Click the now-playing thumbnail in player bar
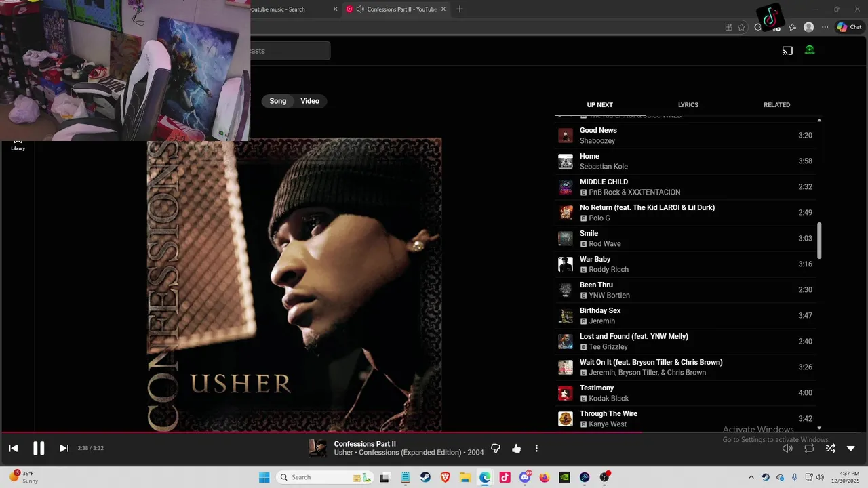 click(317, 448)
